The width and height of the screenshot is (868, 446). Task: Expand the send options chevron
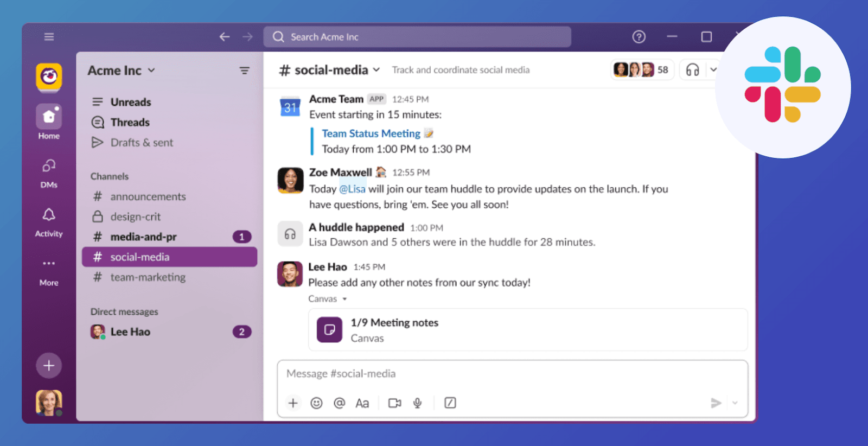click(735, 403)
